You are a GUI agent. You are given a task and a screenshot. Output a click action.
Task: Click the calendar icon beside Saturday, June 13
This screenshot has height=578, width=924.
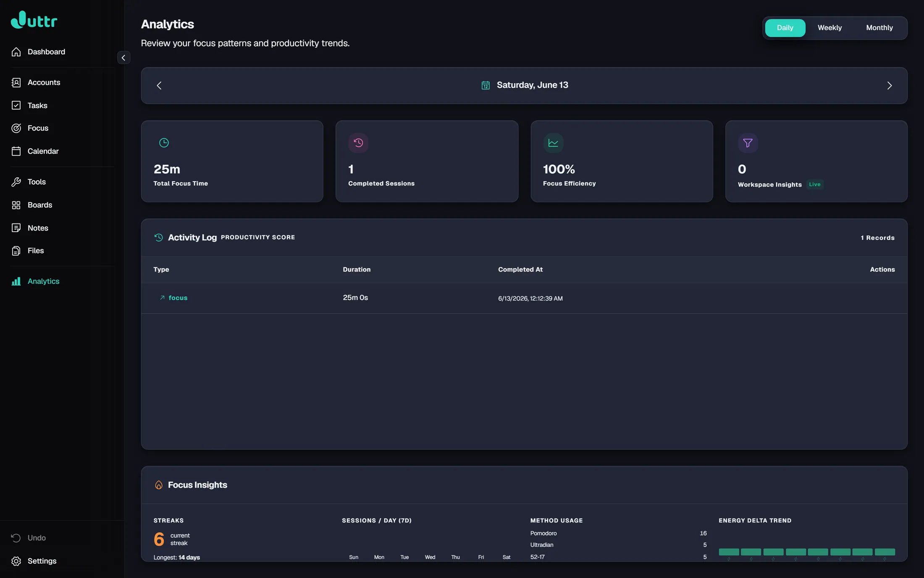[486, 85]
